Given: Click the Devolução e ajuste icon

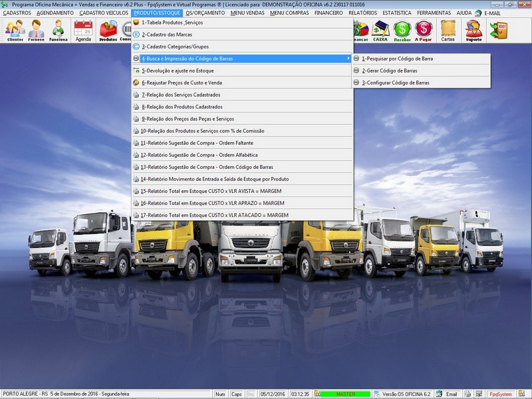Looking at the screenshot, I should 136,70.
